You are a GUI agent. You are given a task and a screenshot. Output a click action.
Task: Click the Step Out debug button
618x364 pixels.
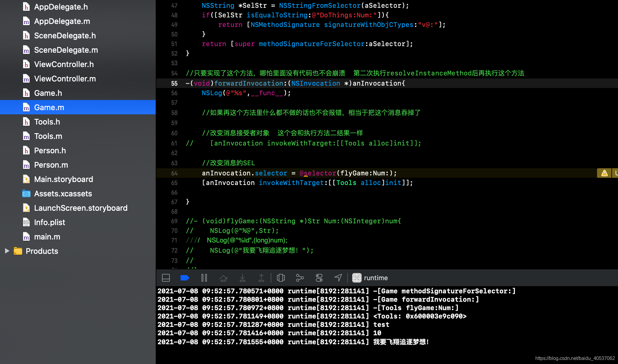coord(261,278)
